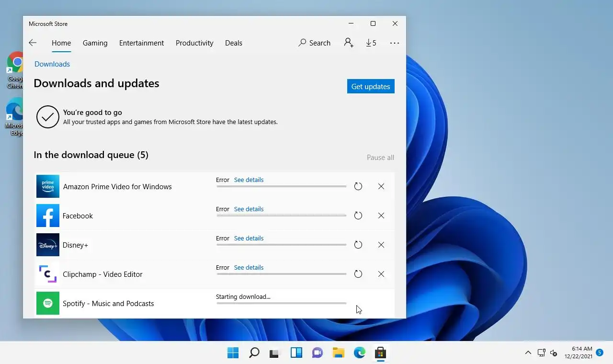See details for the Disney+ error
This screenshot has height=364, width=613.
click(x=249, y=238)
